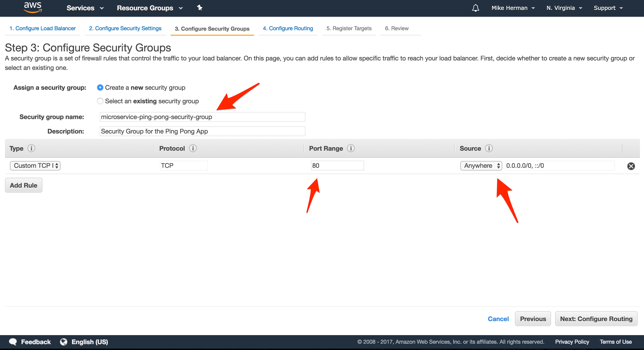Viewport: 644px width, 350px height.
Task: Click the Add Rule button
Action: 23,185
